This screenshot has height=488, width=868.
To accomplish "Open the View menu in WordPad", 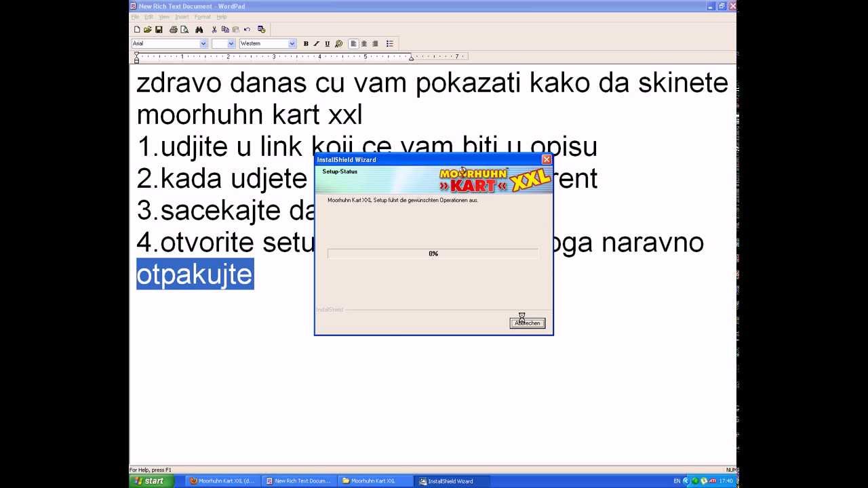I will point(164,17).
